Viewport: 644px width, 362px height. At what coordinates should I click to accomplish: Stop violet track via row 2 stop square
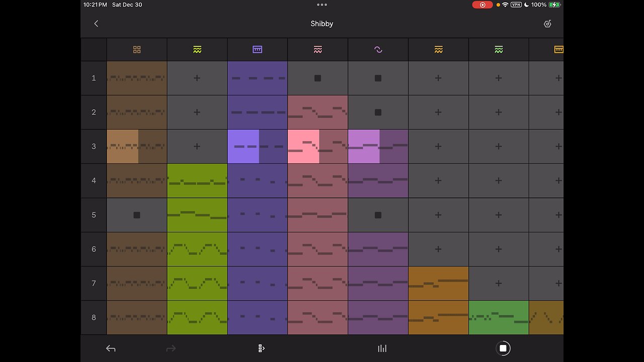[378, 112]
